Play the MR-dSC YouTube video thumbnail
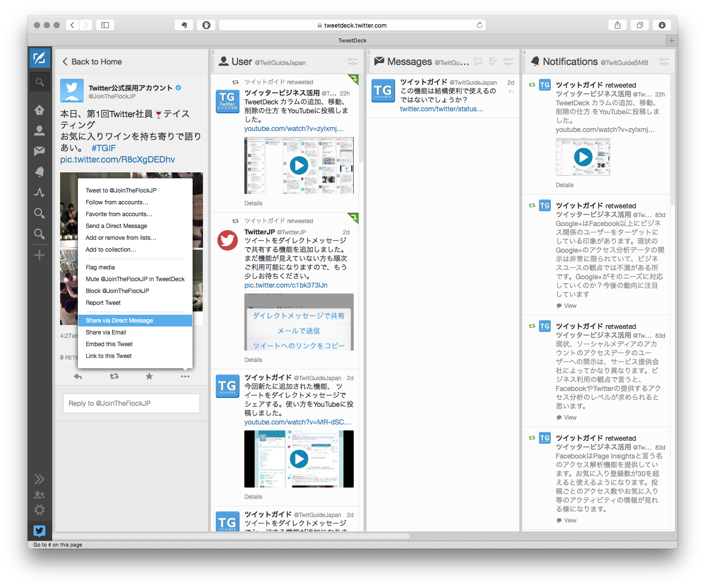705x588 pixels. (299, 459)
